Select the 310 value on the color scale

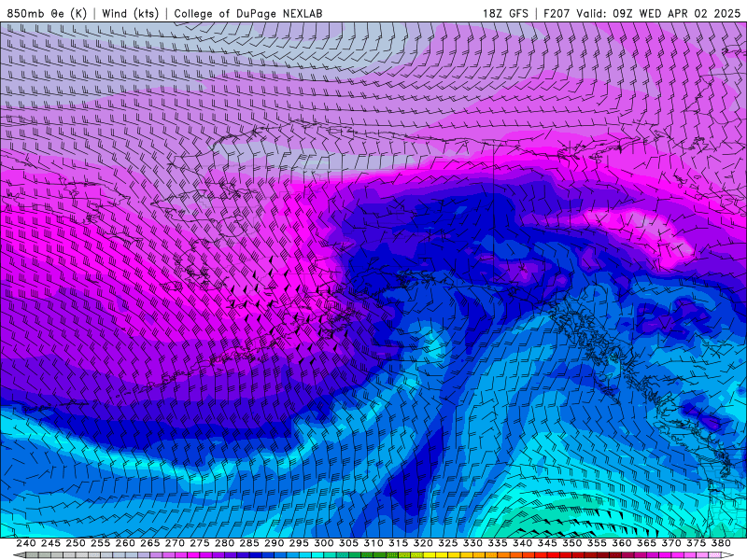373,543
